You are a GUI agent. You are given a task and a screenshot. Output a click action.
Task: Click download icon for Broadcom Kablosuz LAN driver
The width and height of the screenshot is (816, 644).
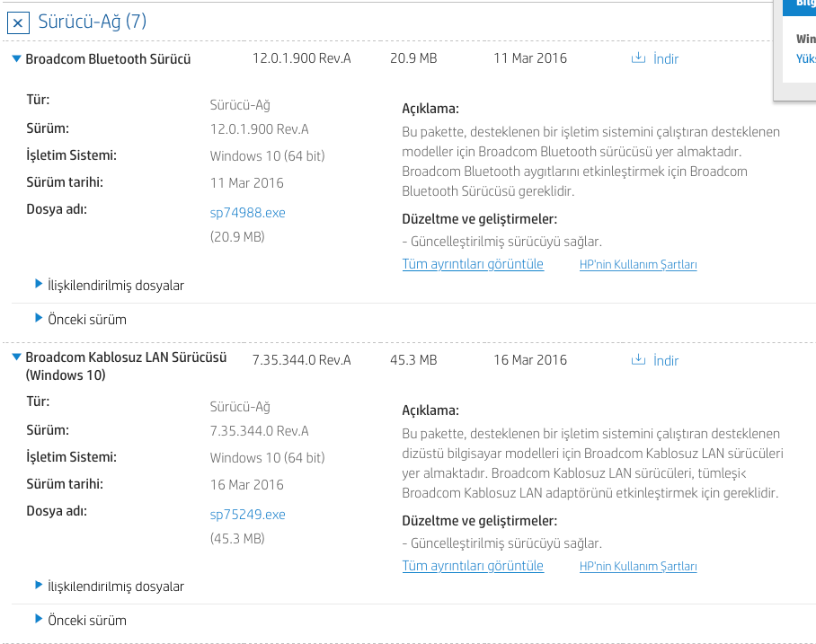639,360
